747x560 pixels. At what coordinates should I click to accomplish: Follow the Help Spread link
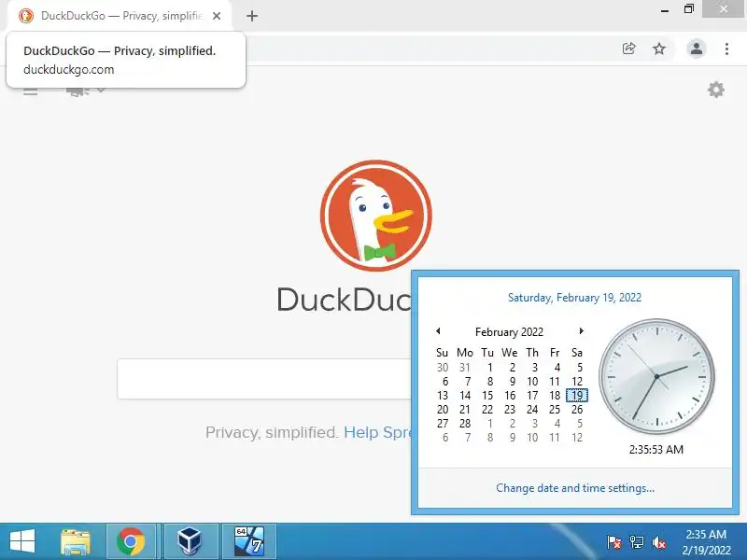point(377,432)
